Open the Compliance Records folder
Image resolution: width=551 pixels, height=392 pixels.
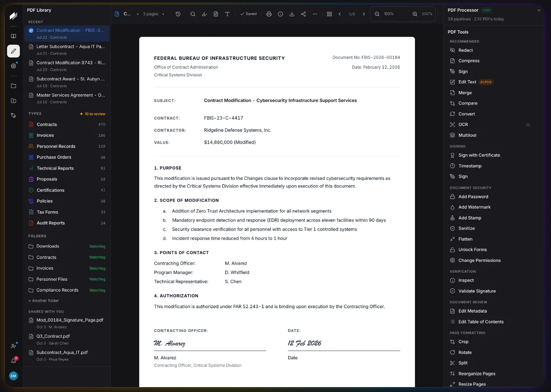click(x=67, y=290)
